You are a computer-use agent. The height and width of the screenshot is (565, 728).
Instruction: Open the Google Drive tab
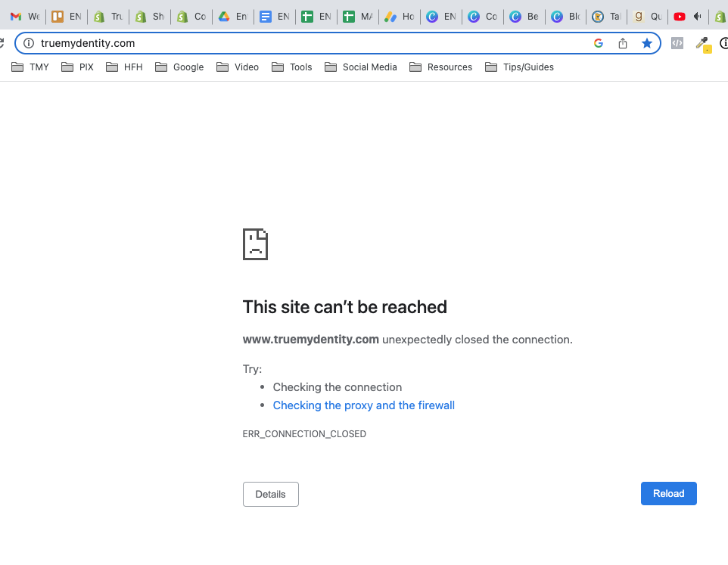[x=233, y=17]
